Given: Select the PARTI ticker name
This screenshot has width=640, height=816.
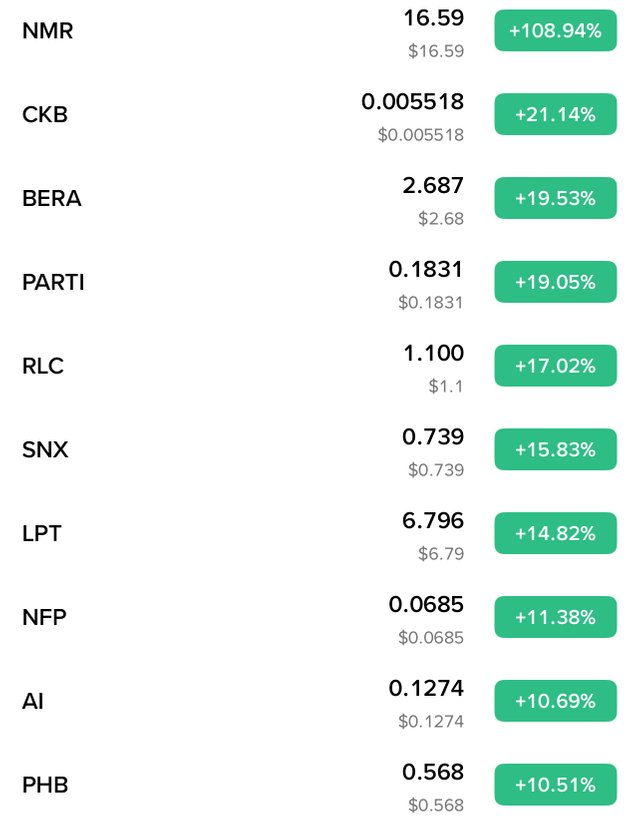Looking at the screenshot, I should click(x=53, y=282).
